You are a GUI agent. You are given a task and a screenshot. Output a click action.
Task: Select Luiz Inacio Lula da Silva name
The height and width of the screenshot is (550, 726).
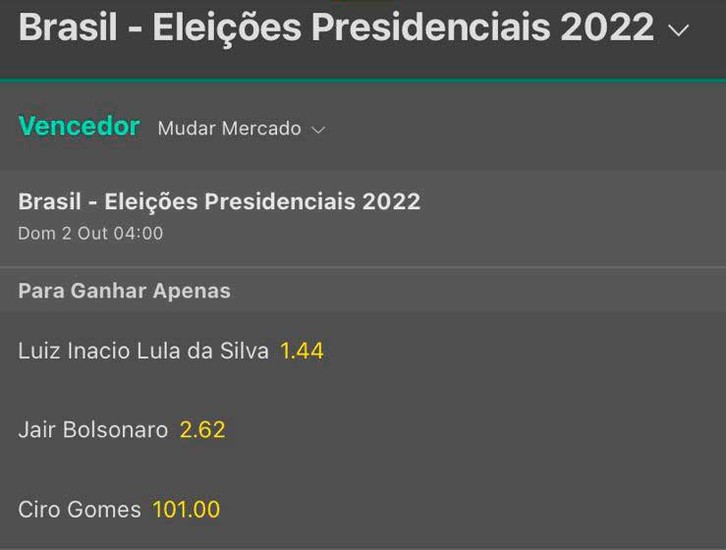pyautogui.click(x=143, y=351)
